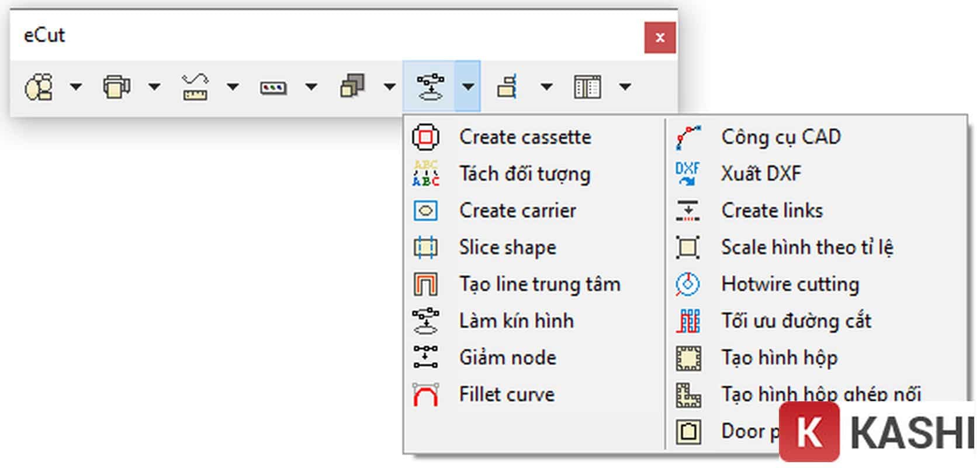The image size is (980, 468).
Task: Click the Công cụ CAD icon
Action: pos(688,137)
